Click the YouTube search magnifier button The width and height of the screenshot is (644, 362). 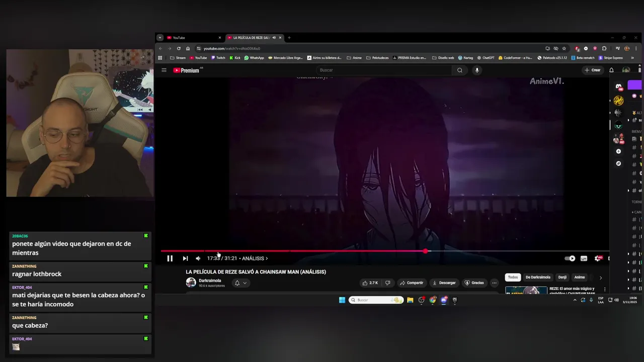click(459, 70)
